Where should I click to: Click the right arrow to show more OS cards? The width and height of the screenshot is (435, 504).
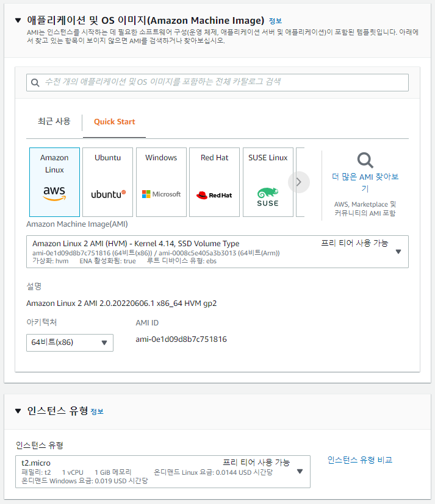(x=299, y=182)
